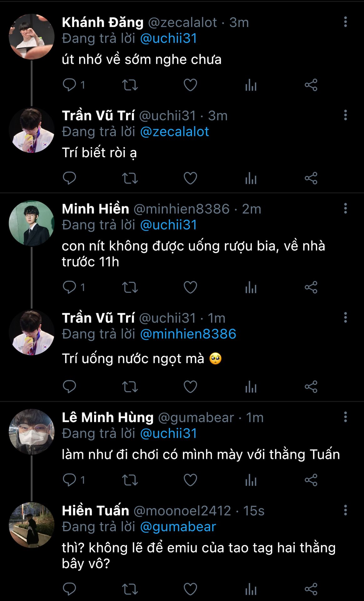Screen dimensions: 364x601
Task: Reply to Trần Vũ Trí's "Trí biết ròi ạ" tweet
Action: pyautogui.click(x=69, y=178)
